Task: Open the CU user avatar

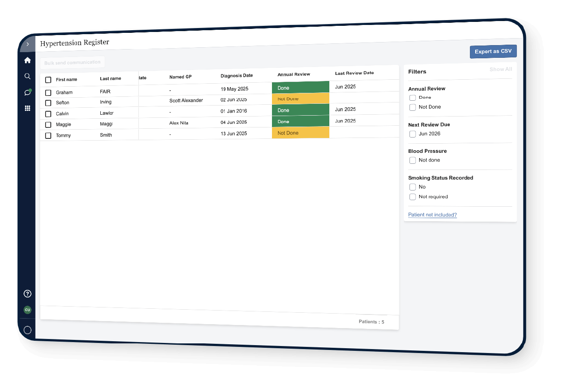Action: coord(28,310)
